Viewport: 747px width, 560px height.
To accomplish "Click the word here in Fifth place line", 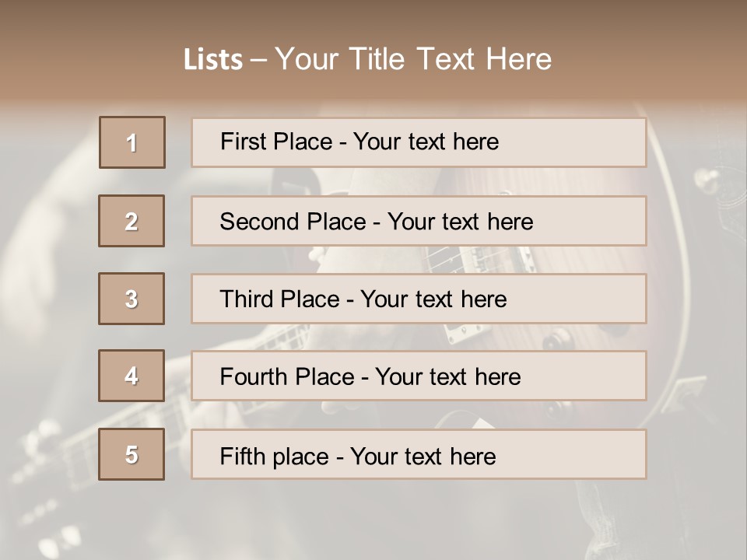I will [470, 456].
